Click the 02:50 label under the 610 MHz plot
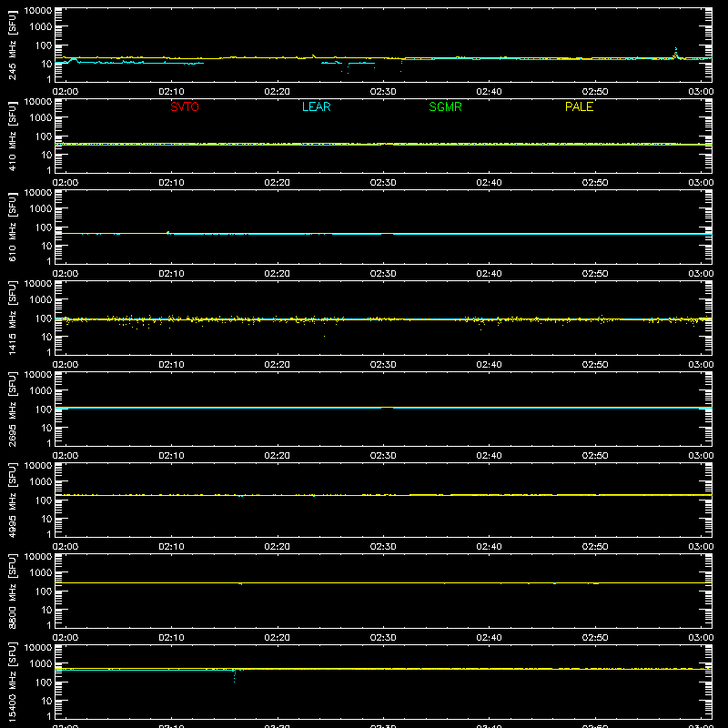Image resolution: width=728 pixels, height=728 pixels. (x=595, y=274)
